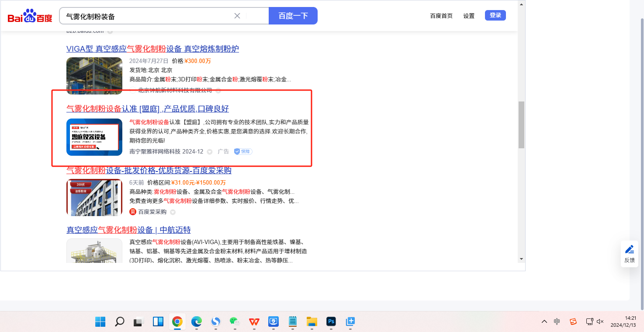
Task: Click the Baidu logo in the header
Action: (x=30, y=16)
